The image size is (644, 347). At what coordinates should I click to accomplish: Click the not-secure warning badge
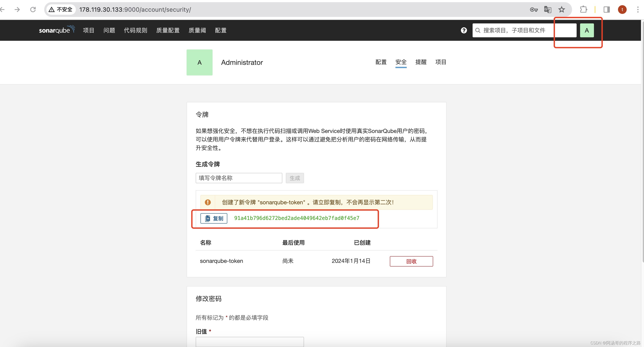(x=61, y=10)
